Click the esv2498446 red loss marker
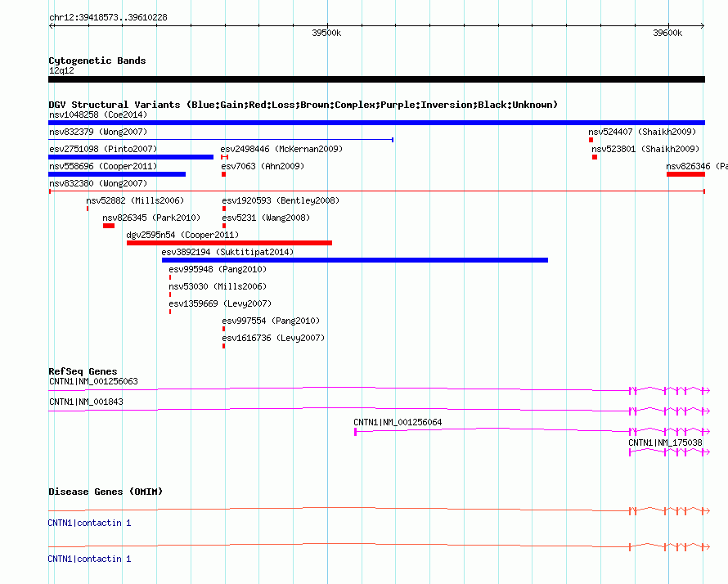The image size is (728, 584). pyautogui.click(x=225, y=157)
